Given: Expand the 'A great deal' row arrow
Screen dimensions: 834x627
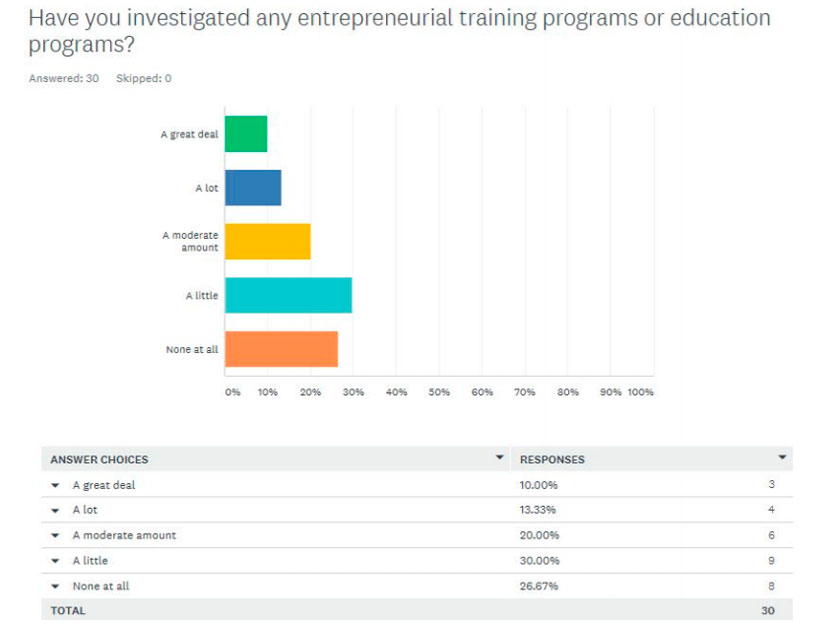Looking at the screenshot, I should click(x=56, y=485).
